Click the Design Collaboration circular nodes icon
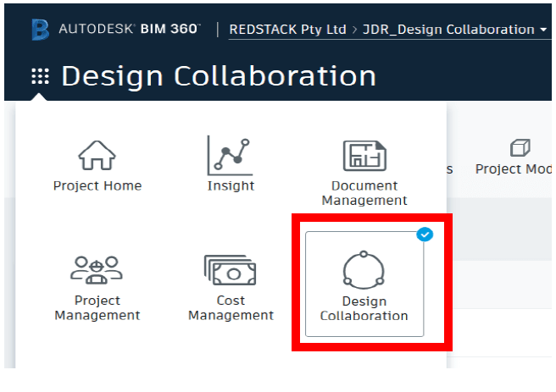The height and width of the screenshot is (392, 556). 364,270
